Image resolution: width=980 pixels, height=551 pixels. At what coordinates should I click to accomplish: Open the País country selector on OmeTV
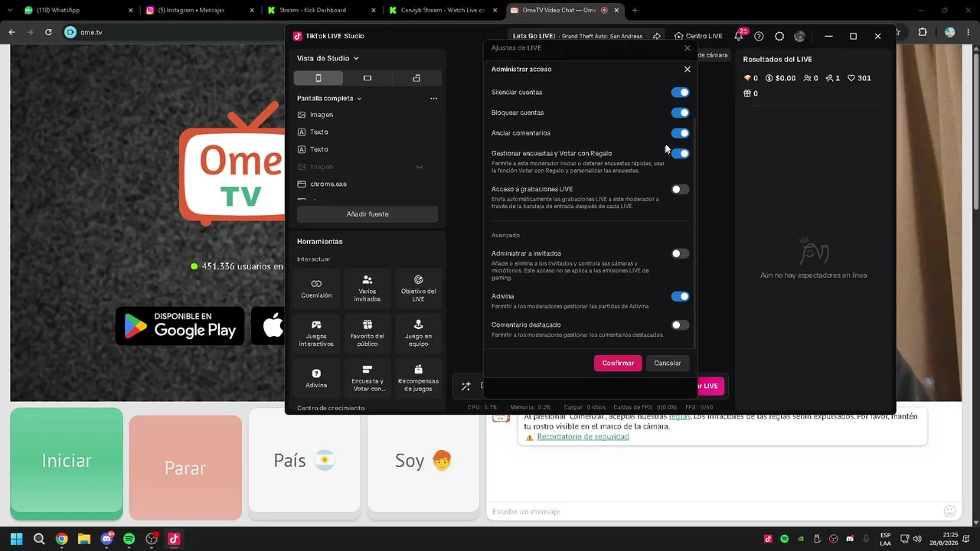pos(305,460)
